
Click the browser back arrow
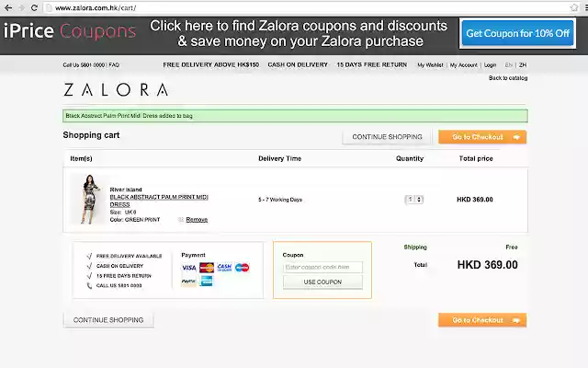pos(8,7)
